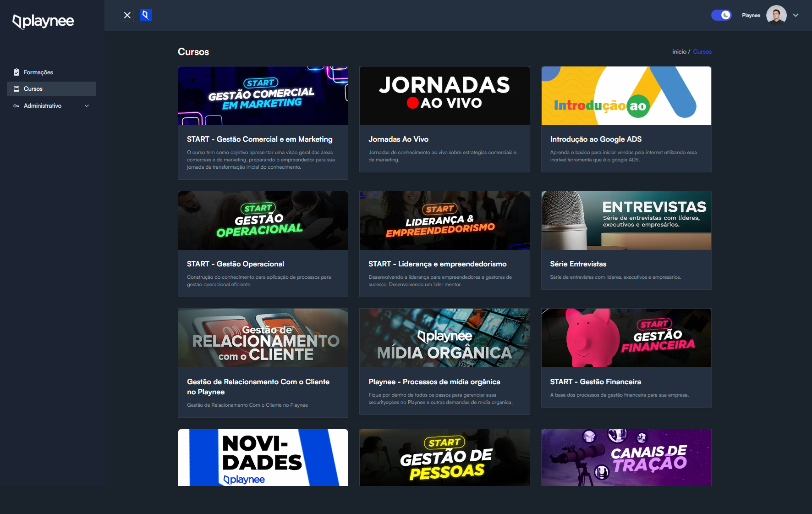Click Série de entrevistas description text
The height and width of the screenshot is (514, 812).
(615, 277)
